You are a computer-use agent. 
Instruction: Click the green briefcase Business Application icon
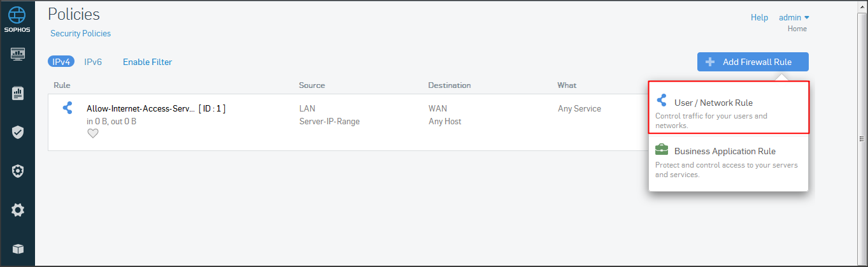pos(662,149)
